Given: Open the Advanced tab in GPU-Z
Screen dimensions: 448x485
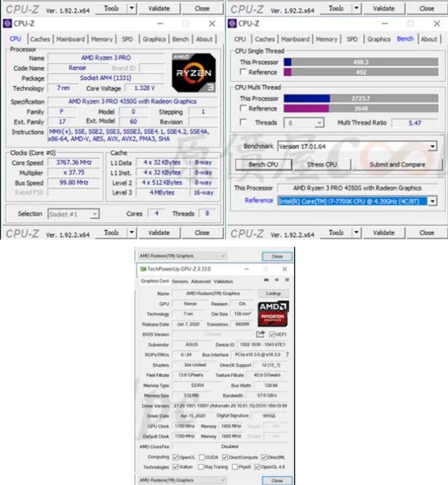Looking at the screenshot, I should pyautogui.click(x=201, y=281).
